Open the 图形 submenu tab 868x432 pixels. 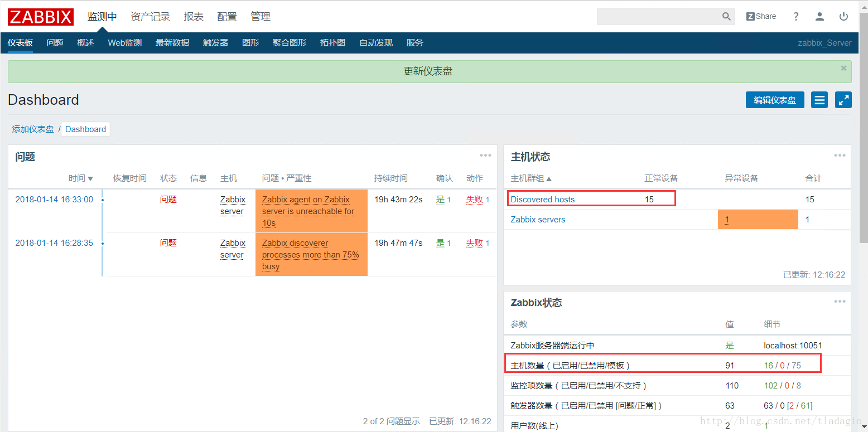click(250, 43)
